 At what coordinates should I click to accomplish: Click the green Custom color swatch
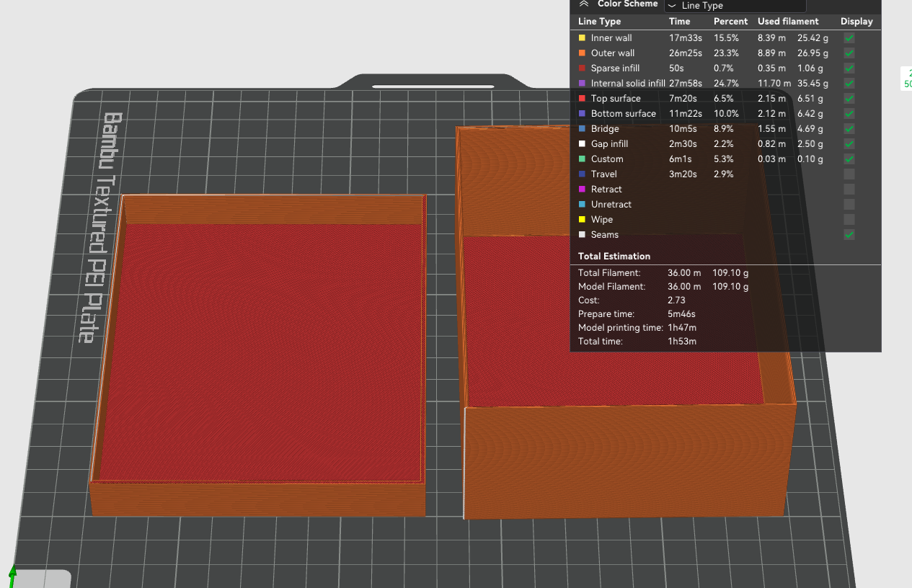pyautogui.click(x=582, y=159)
